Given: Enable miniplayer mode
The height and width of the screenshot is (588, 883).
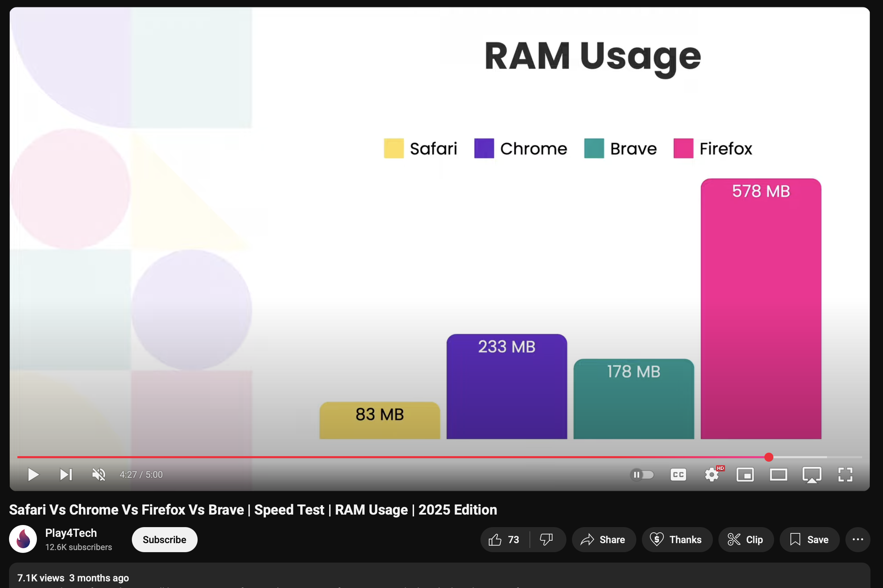Looking at the screenshot, I should coord(745,474).
